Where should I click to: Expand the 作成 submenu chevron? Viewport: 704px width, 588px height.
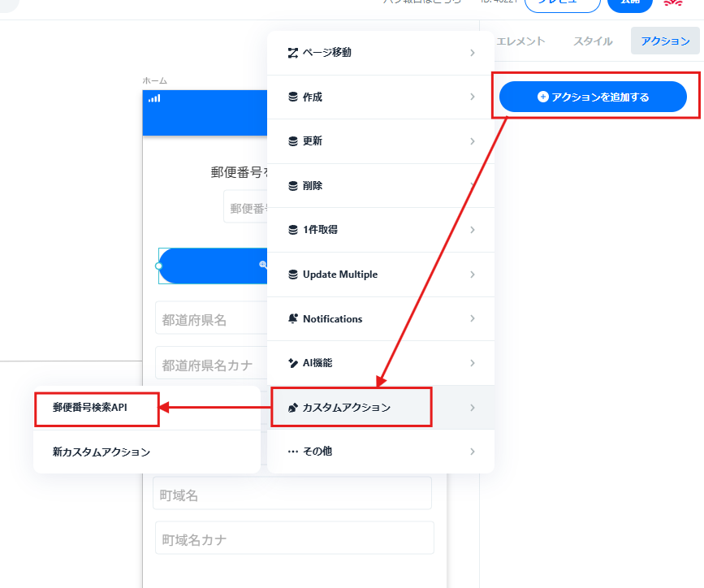tap(473, 97)
